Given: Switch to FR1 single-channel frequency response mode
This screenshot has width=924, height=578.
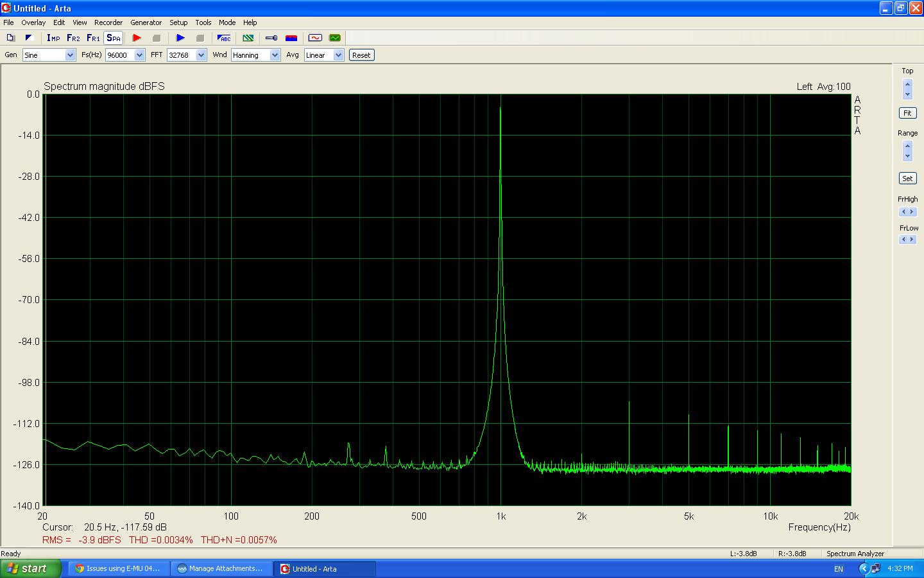Looking at the screenshot, I should [93, 38].
